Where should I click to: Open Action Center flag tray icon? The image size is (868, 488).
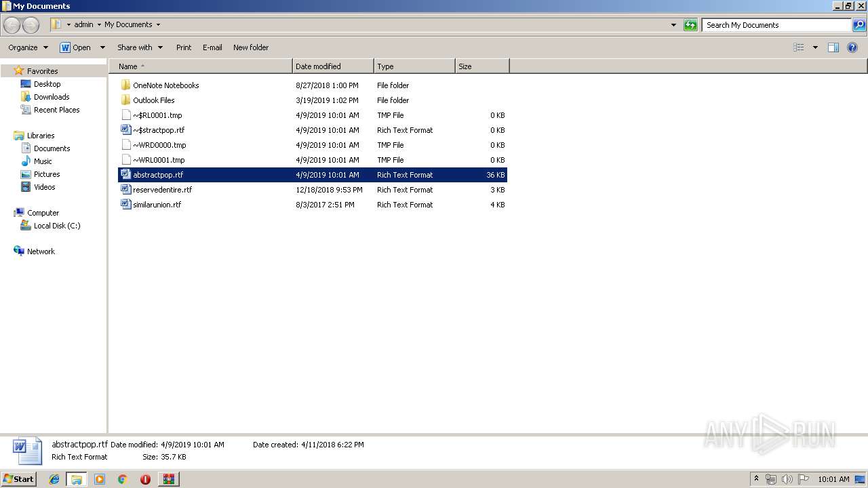pos(803,479)
